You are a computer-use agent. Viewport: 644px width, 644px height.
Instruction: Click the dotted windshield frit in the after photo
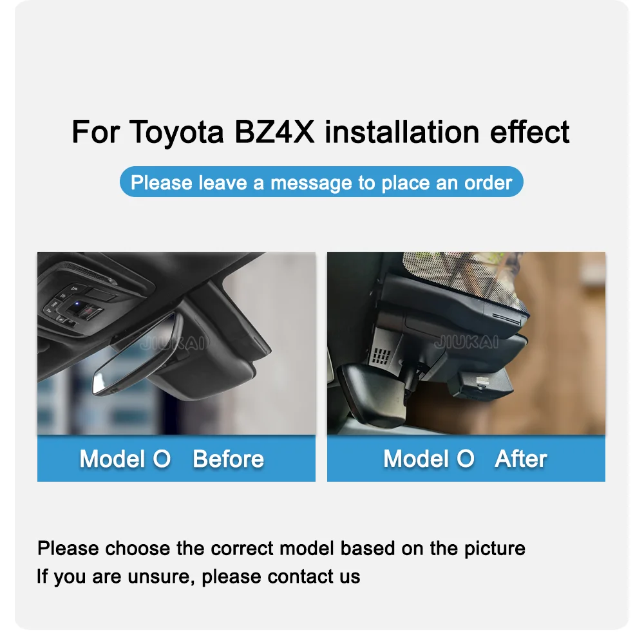click(460, 279)
